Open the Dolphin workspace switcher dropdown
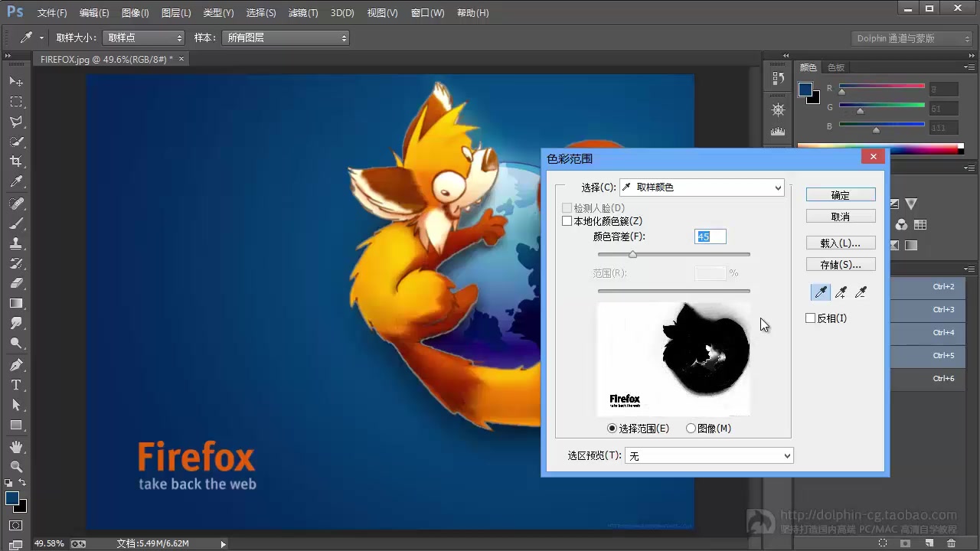 912,38
